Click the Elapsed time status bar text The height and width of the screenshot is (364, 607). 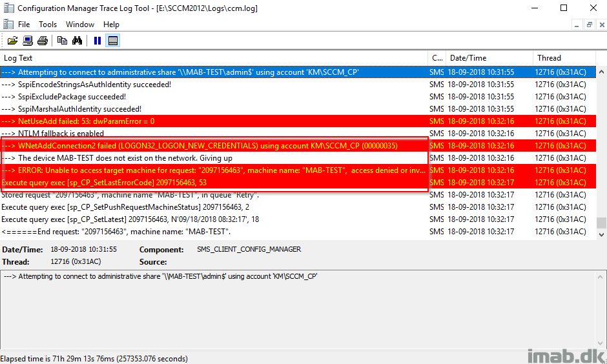tap(94, 359)
